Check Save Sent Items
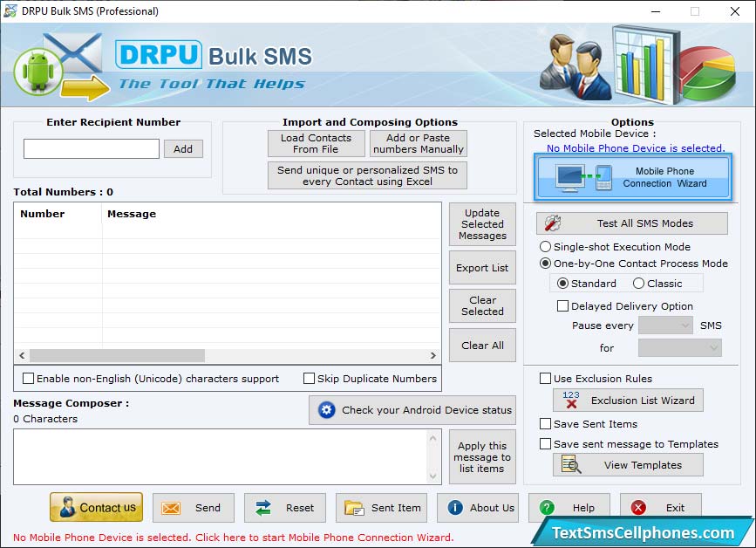Image resolution: width=756 pixels, height=548 pixels. [545, 423]
